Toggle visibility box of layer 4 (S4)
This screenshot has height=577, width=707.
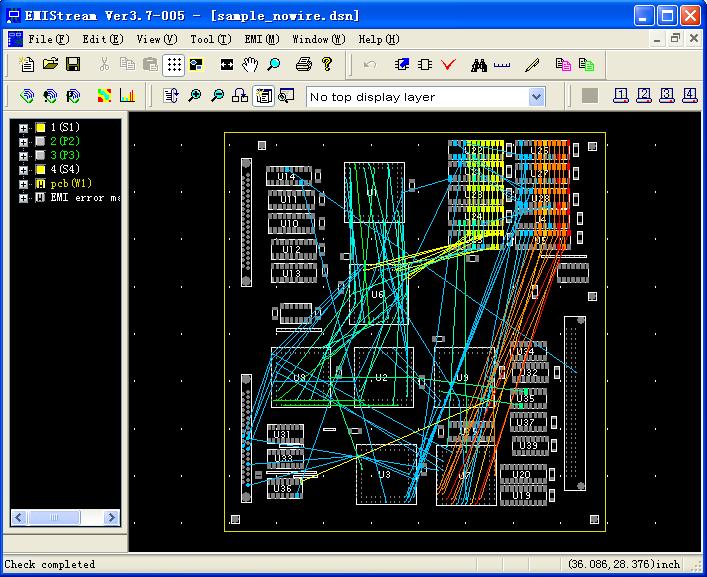(x=40, y=170)
